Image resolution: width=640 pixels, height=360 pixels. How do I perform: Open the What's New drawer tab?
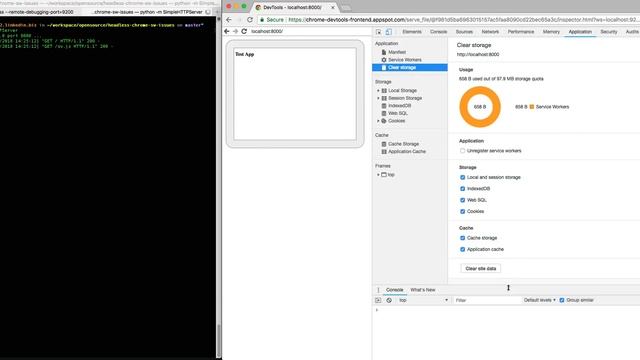[x=422, y=290]
